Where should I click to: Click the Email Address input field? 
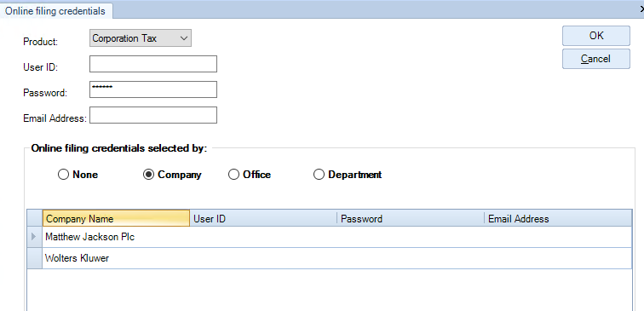pos(153,115)
